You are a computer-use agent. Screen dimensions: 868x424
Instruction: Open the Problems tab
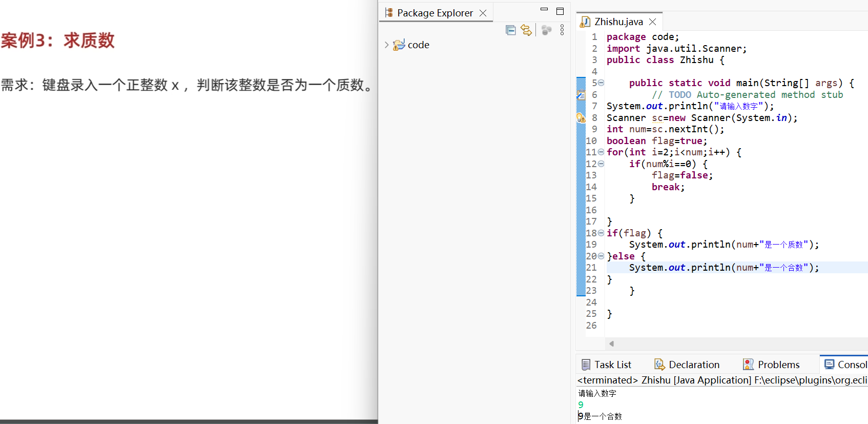coord(772,365)
